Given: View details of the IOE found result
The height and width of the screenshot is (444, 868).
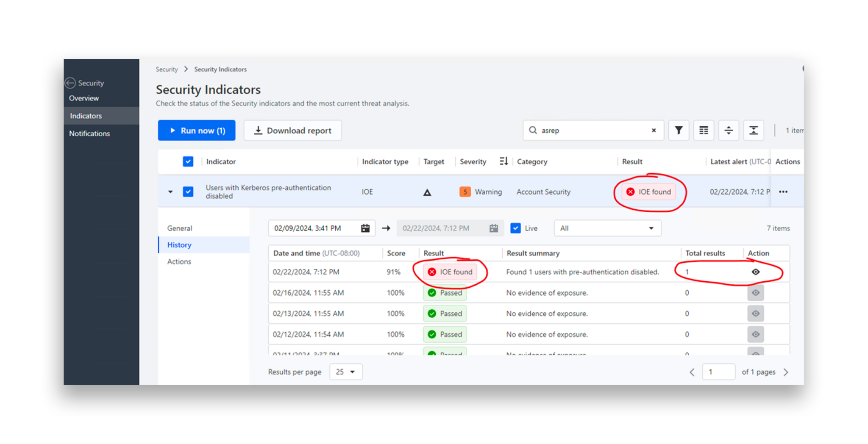Looking at the screenshot, I should [755, 272].
